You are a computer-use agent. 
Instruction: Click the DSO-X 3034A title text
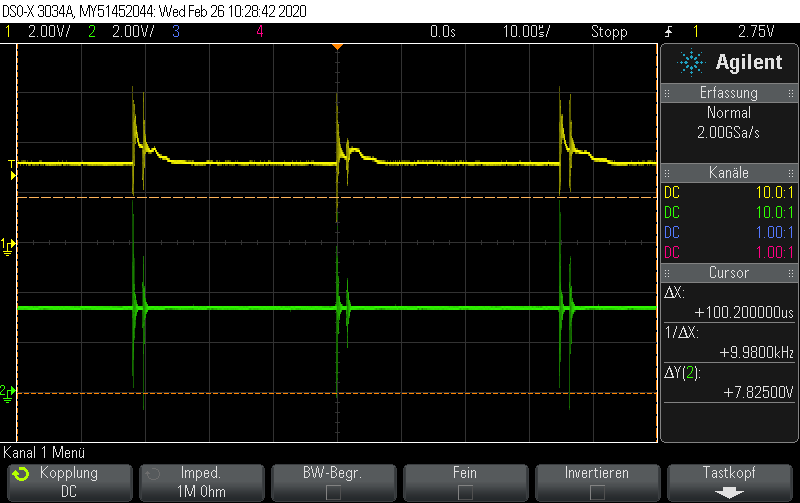click(38, 11)
